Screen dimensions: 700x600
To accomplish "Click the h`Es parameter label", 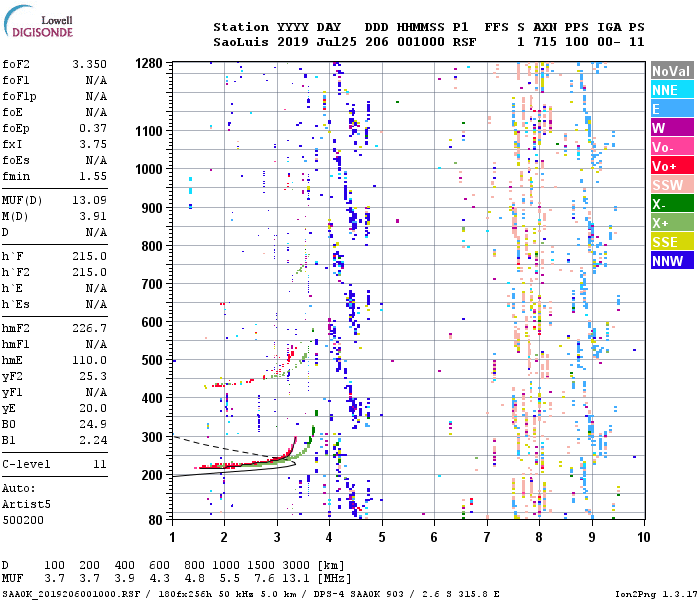I will pos(16,304).
